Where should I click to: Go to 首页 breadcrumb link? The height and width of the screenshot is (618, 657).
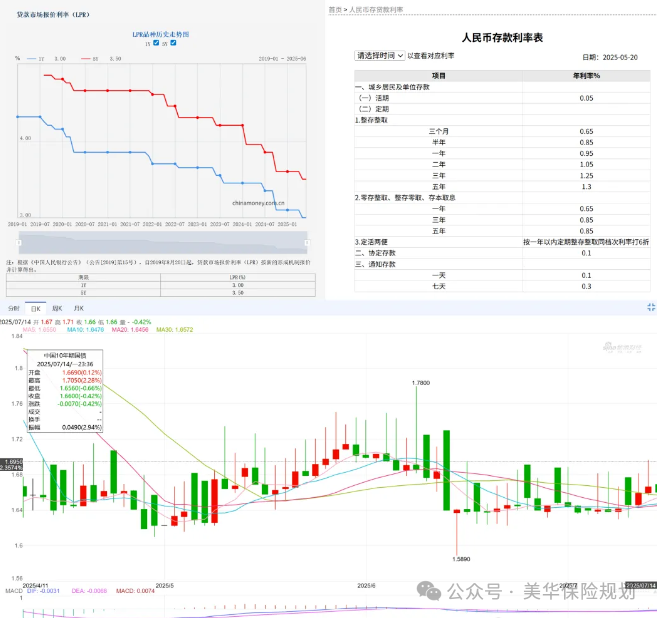pyautogui.click(x=336, y=8)
